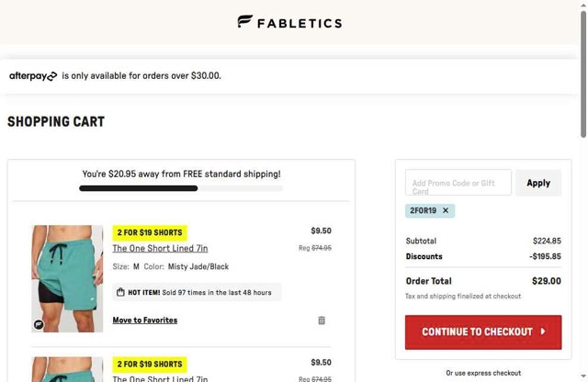Click the Hot Item bag icon
Screen dimensions: 588x382
[120, 292]
